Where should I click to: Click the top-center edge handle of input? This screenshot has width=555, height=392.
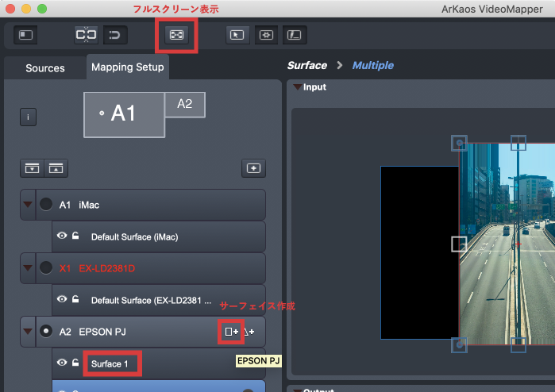[x=518, y=143]
